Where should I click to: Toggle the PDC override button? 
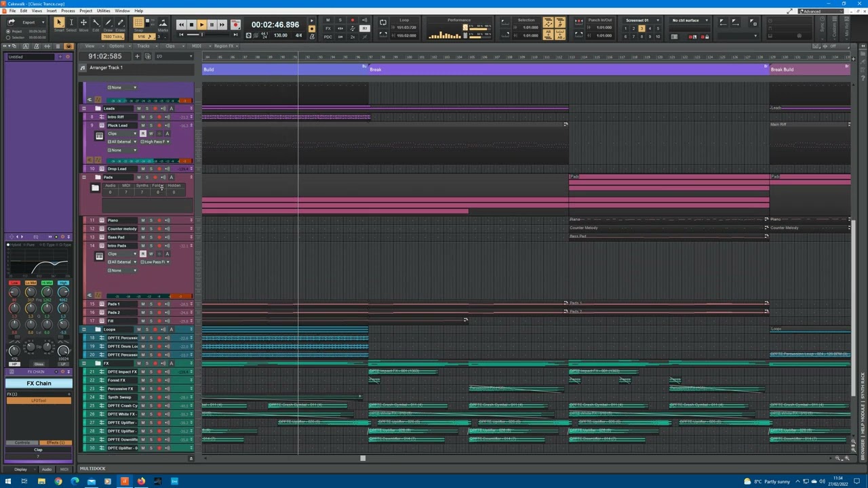(328, 36)
